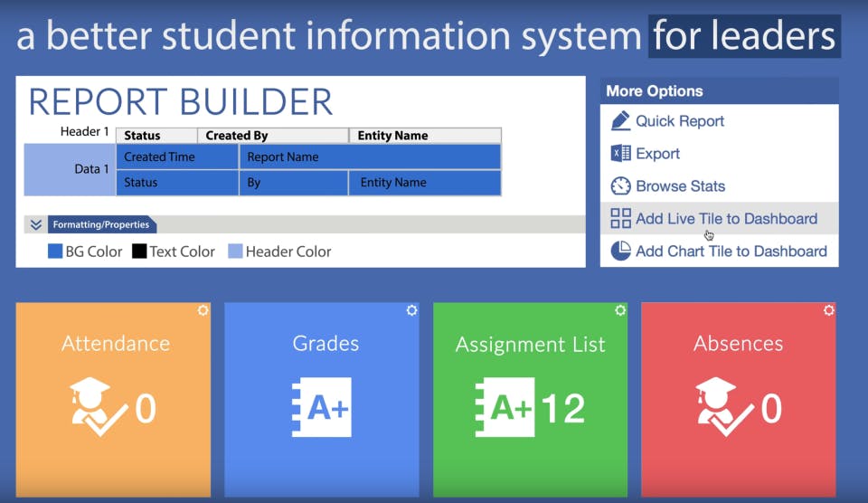Click the Browse Stats clock icon
This screenshot has width=868, height=503.
coord(620,186)
